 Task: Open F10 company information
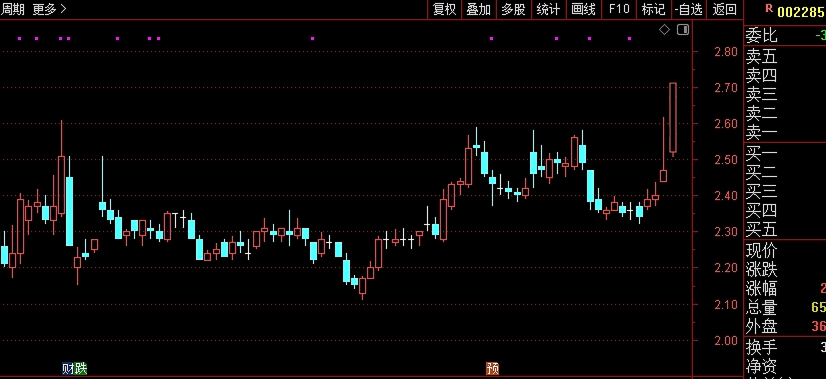(619, 9)
